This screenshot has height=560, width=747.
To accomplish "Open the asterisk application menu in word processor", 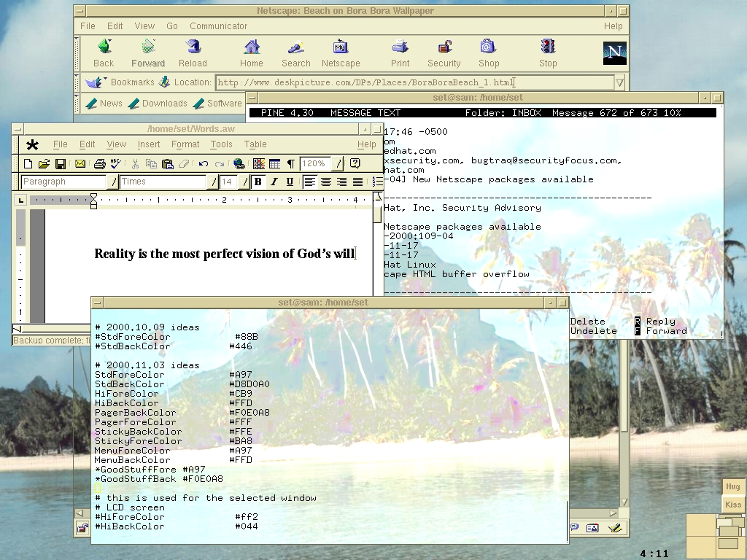I will (32, 145).
